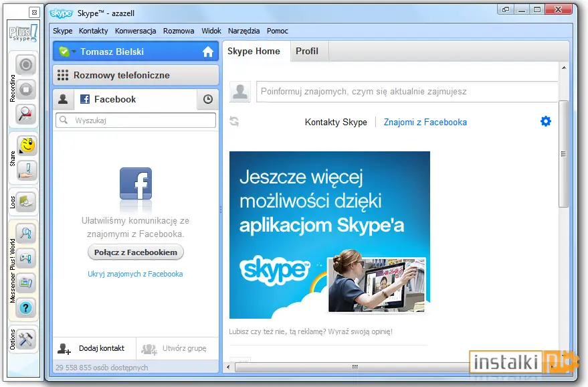Click the Skype logo in title bar
The height and width of the screenshot is (387, 588).
pyautogui.click(x=61, y=13)
